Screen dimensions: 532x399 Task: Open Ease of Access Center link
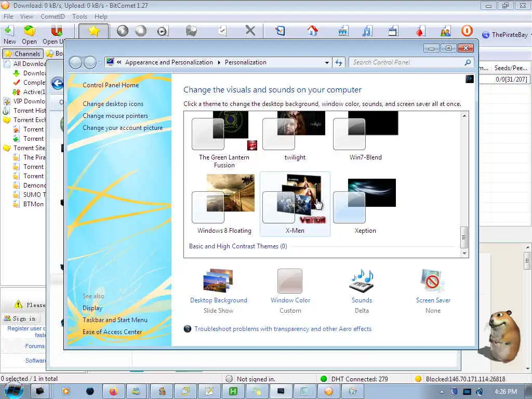[x=112, y=332]
